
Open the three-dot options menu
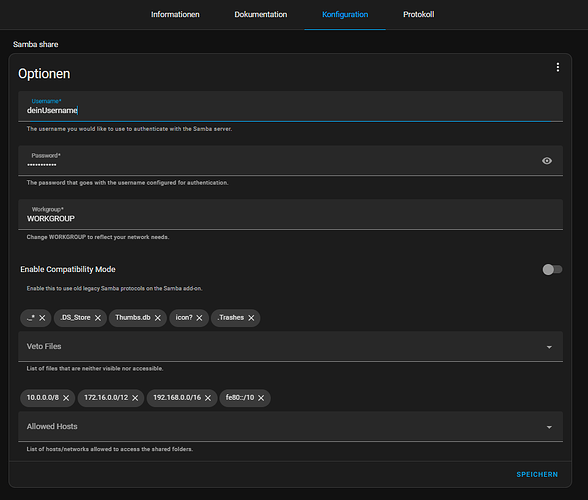(x=558, y=67)
